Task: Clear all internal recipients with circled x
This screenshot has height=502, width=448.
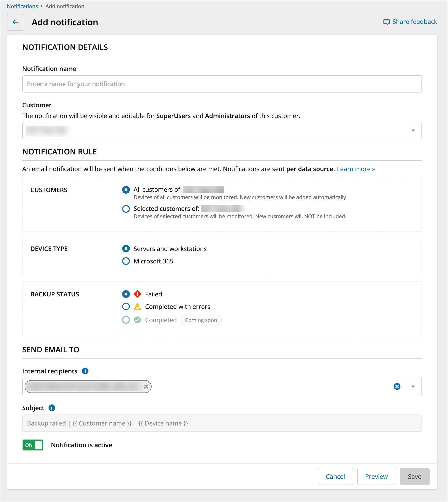Action: coord(397,386)
